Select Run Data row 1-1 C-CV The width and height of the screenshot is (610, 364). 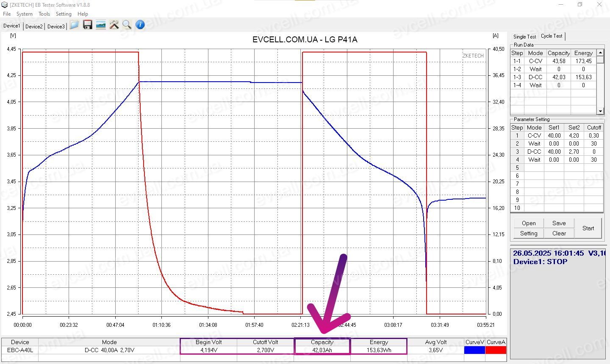[554, 61]
